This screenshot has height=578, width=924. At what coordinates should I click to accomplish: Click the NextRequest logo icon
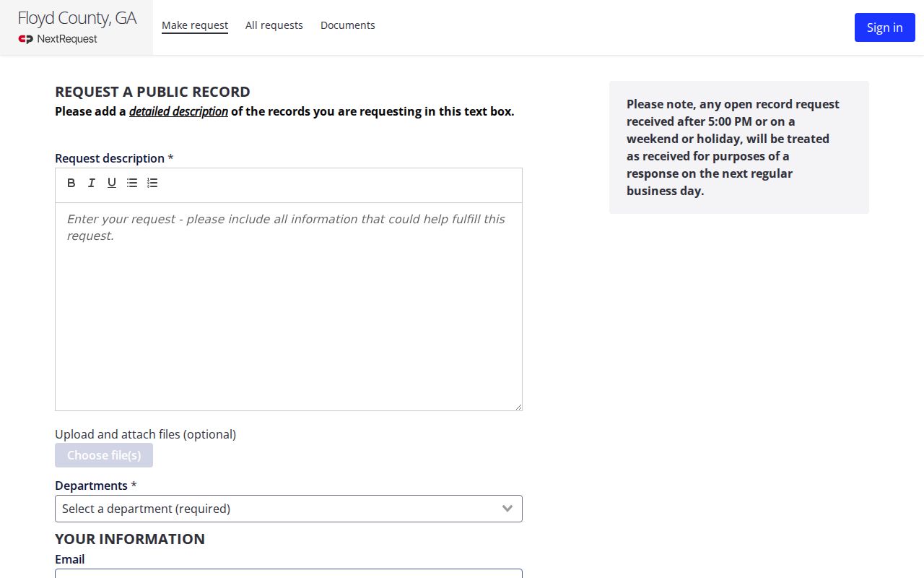click(26, 39)
